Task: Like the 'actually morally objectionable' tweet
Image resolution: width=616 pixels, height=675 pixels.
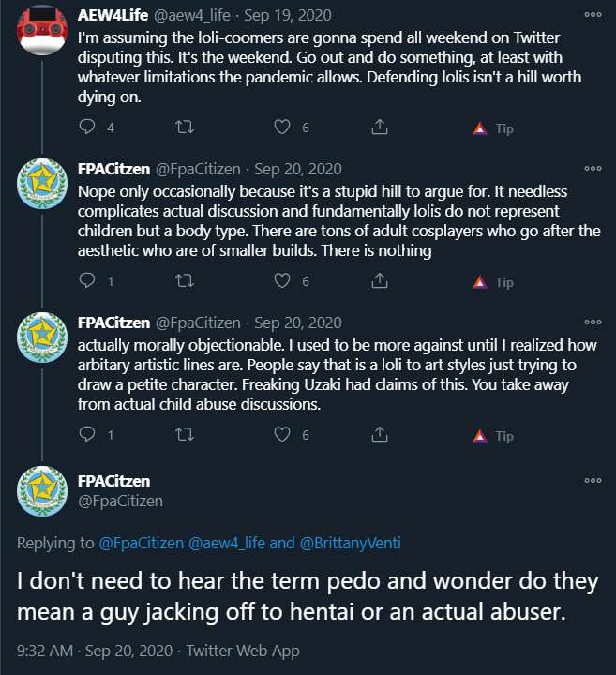Action: [x=282, y=434]
